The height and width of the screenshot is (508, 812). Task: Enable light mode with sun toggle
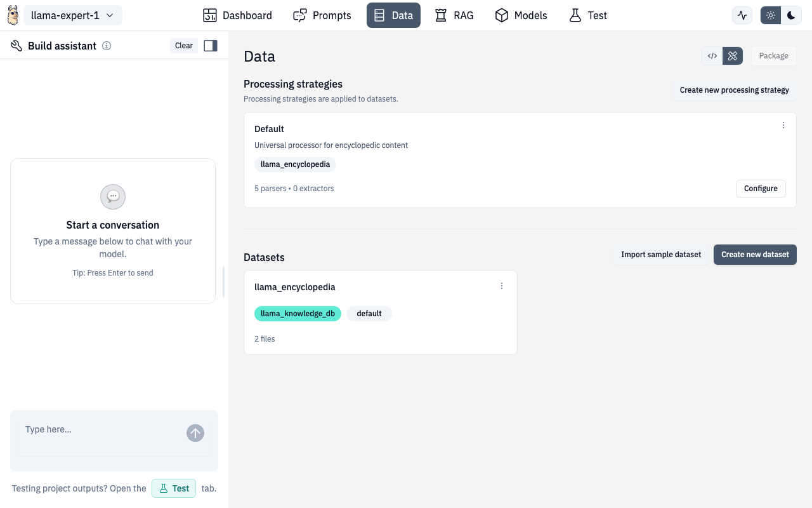point(770,15)
